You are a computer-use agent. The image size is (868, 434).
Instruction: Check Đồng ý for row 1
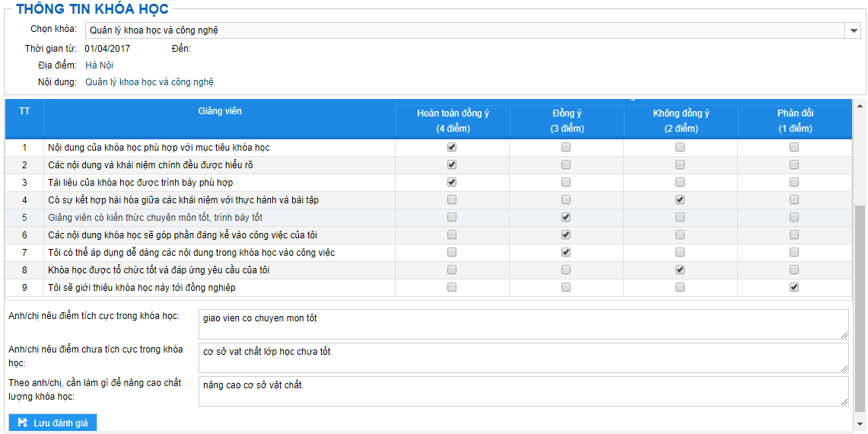pyautogui.click(x=566, y=148)
